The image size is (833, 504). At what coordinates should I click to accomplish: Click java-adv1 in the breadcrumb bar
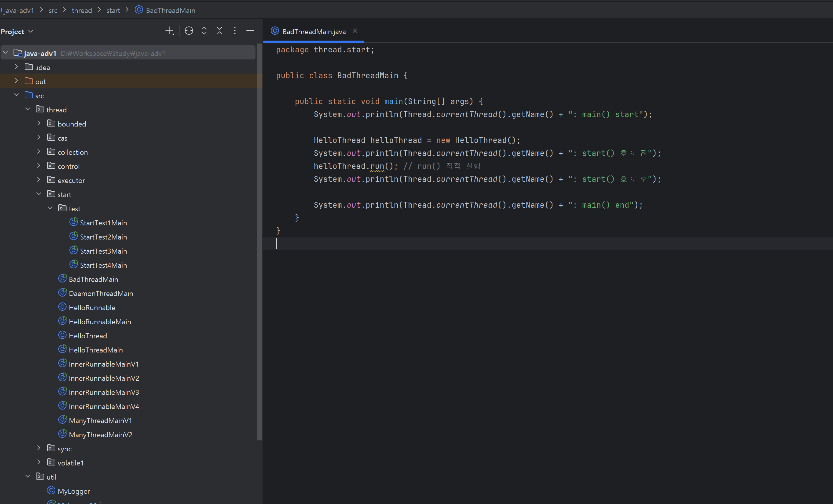(x=19, y=11)
